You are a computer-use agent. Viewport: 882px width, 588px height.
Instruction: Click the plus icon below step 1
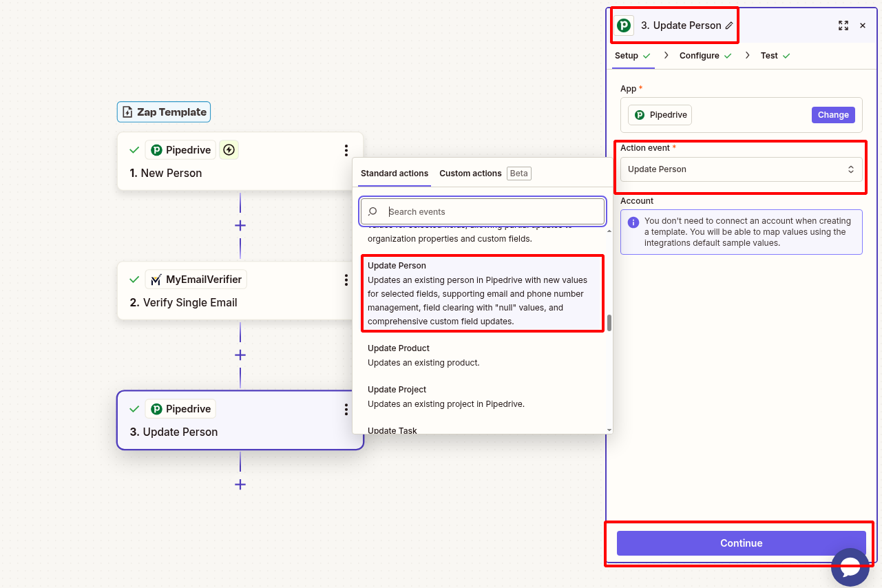pyautogui.click(x=240, y=225)
